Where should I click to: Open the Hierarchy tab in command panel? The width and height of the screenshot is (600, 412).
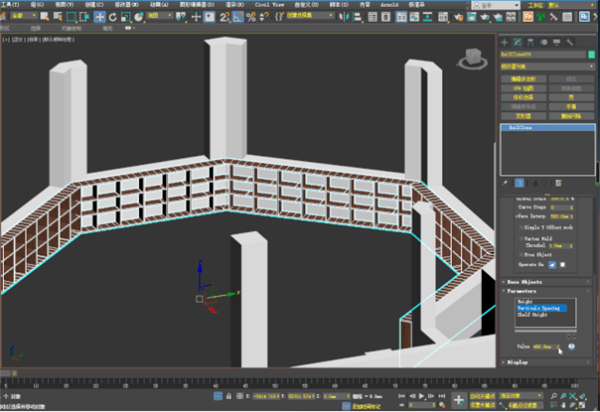coord(532,43)
